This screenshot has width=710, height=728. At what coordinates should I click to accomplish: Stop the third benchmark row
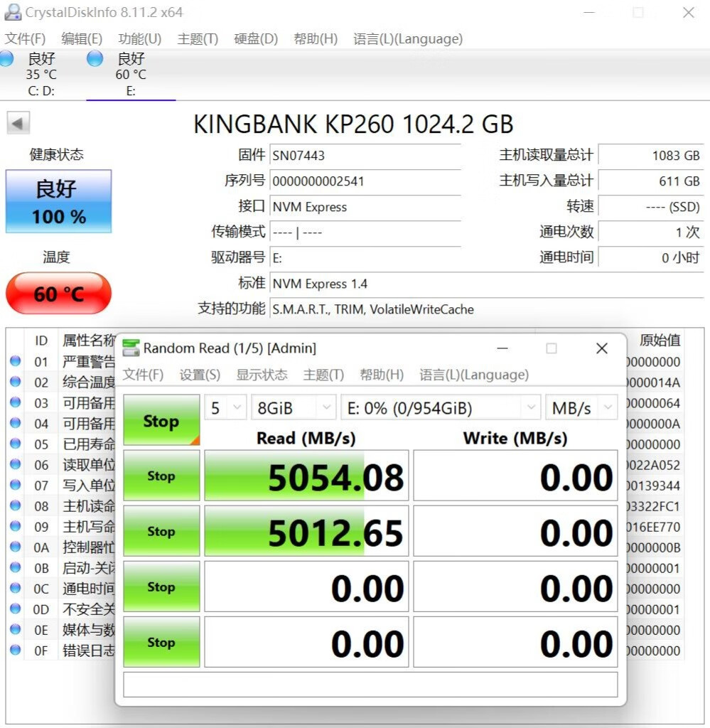click(161, 587)
